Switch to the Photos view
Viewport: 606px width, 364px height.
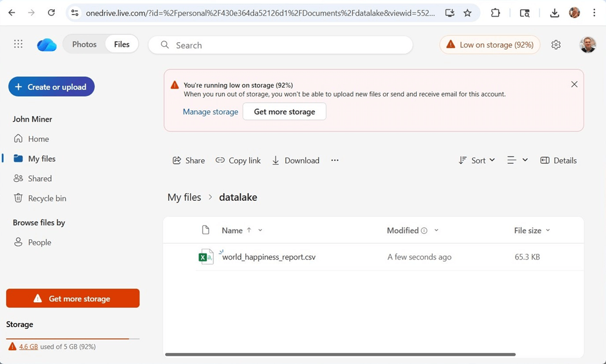click(x=84, y=44)
